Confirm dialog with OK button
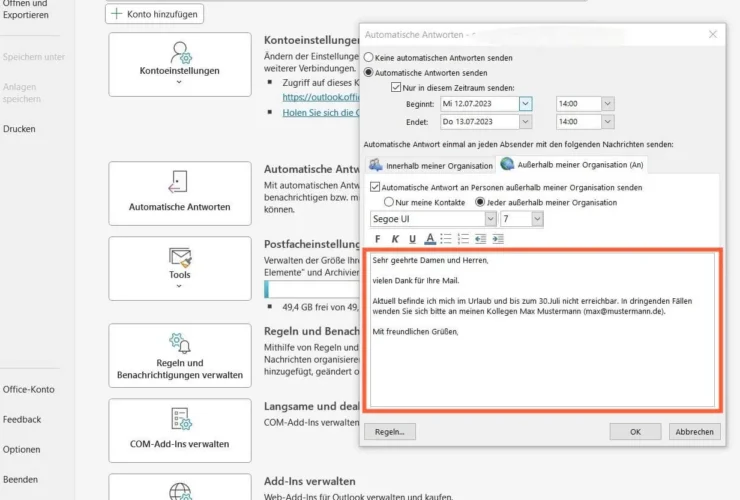Viewport: 740px width, 500px height. point(635,432)
